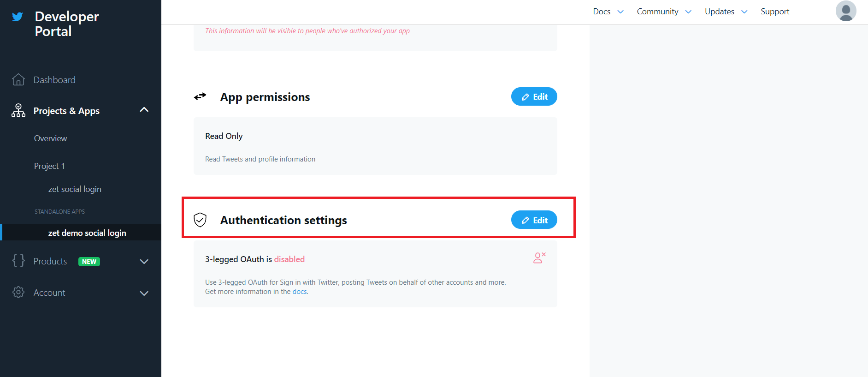
Task: Open the Updates dropdown menu
Action: (726, 12)
